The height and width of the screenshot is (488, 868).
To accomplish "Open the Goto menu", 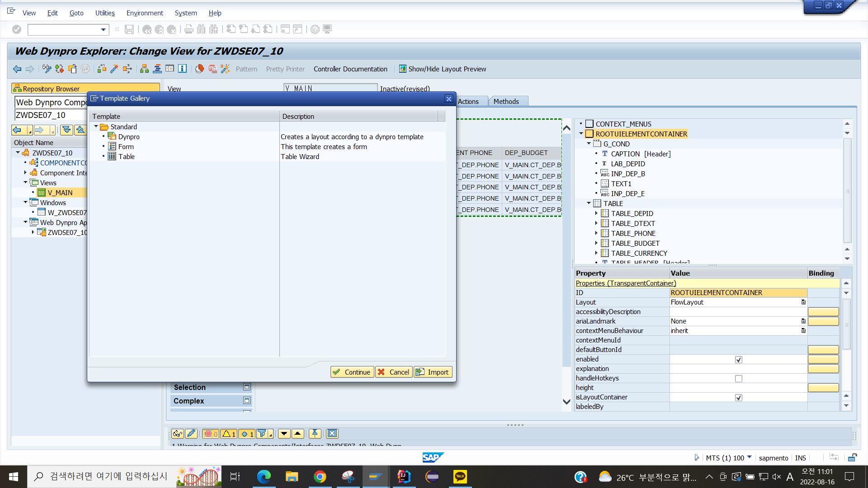I will (x=76, y=13).
